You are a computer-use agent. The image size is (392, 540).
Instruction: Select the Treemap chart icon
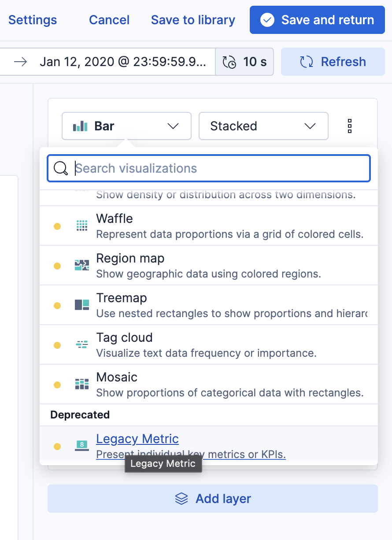click(x=82, y=305)
